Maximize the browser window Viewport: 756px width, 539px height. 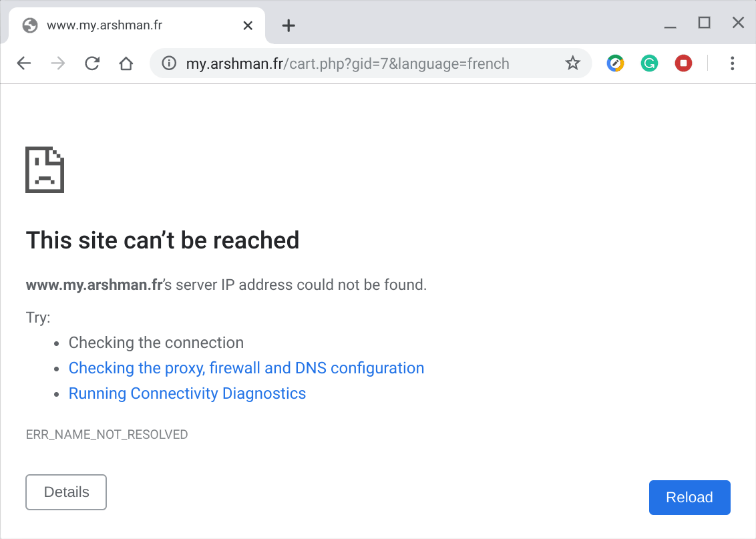coord(704,23)
